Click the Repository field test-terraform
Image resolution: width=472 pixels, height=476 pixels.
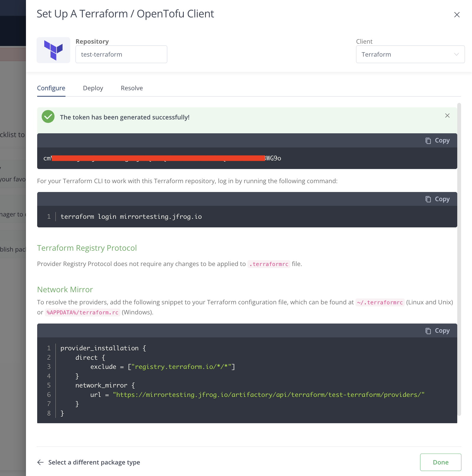click(x=121, y=54)
